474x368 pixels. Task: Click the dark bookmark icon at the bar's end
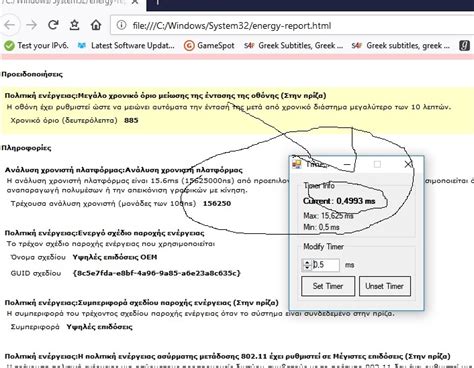click(x=464, y=45)
